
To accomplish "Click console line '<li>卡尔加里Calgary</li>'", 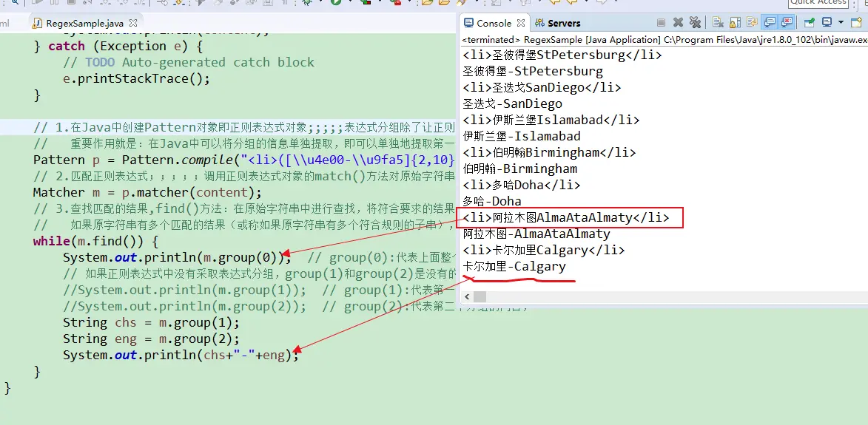I will pyautogui.click(x=544, y=250).
